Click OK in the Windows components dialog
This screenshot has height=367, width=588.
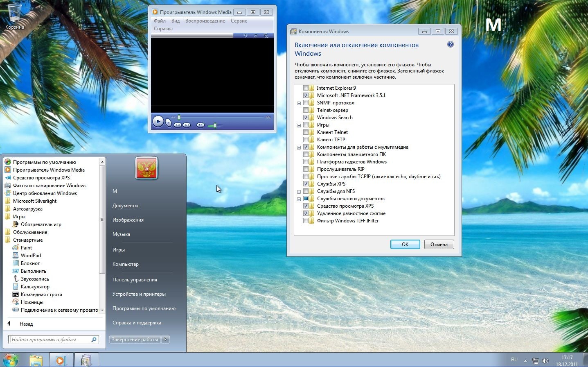[405, 245]
